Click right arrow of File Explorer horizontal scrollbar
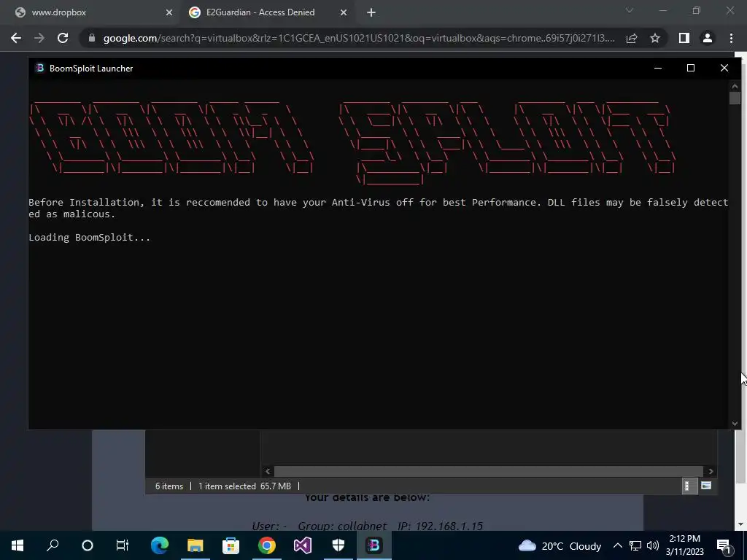 click(x=711, y=471)
